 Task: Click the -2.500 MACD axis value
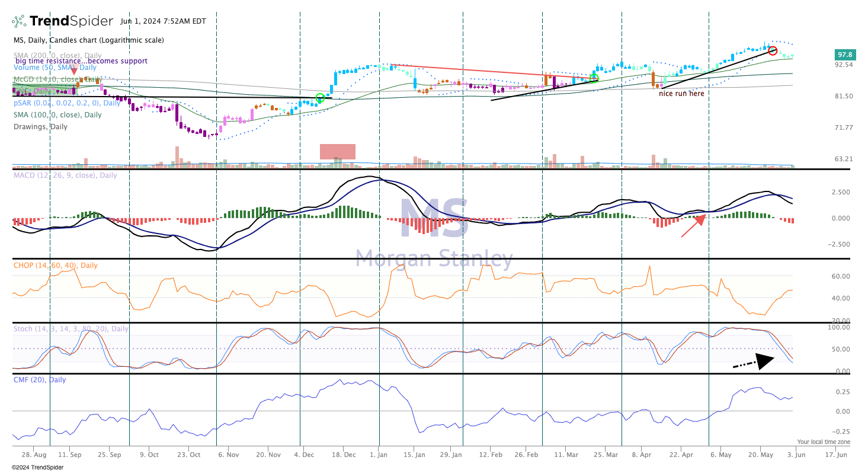point(840,244)
